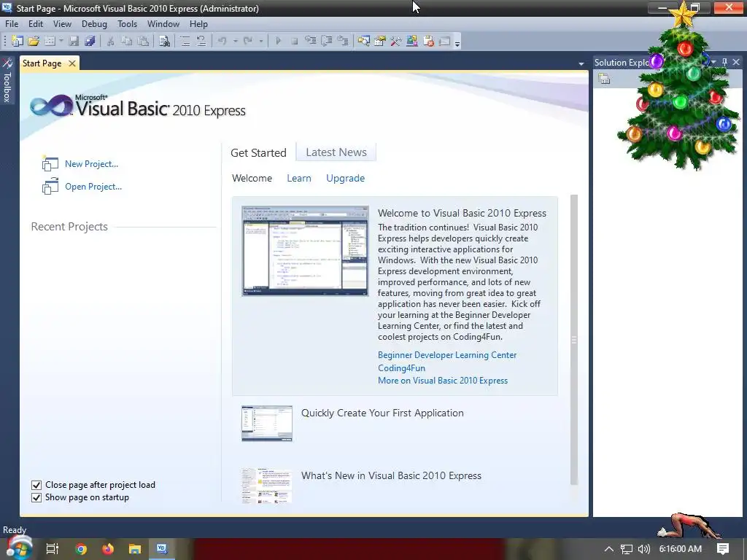Click the Find in Files icon
Viewport: 747px width, 560px height.
pyautogui.click(x=164, y=41)
